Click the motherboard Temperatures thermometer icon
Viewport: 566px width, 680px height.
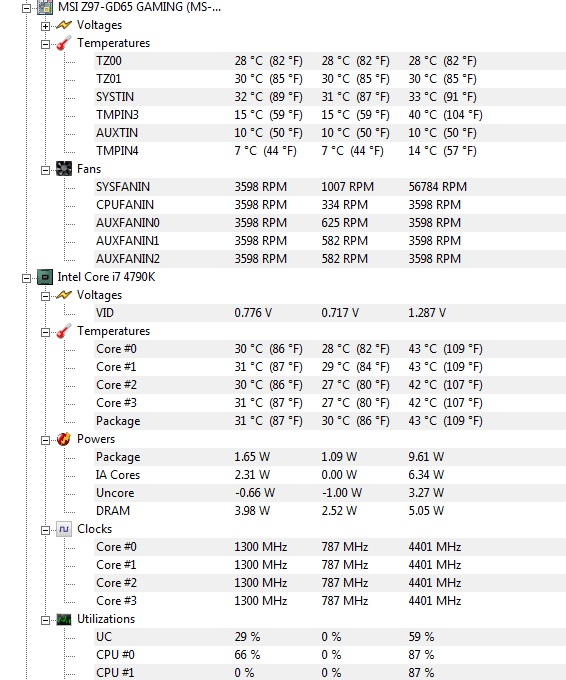[64, 43]
